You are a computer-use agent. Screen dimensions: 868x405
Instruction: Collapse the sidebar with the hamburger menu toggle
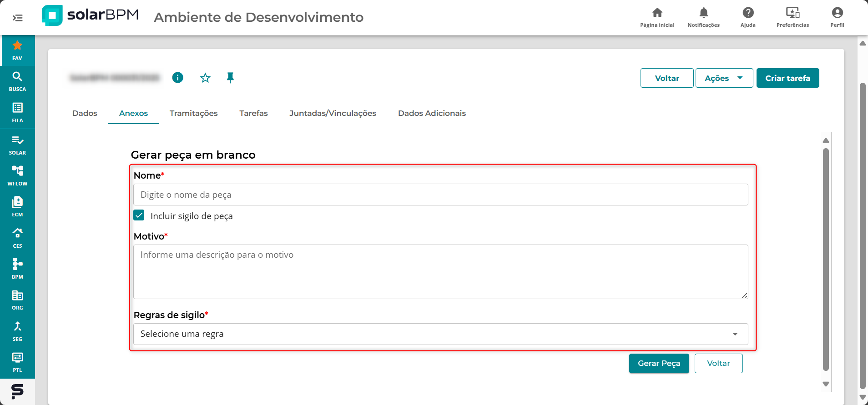tap(18, 18)
